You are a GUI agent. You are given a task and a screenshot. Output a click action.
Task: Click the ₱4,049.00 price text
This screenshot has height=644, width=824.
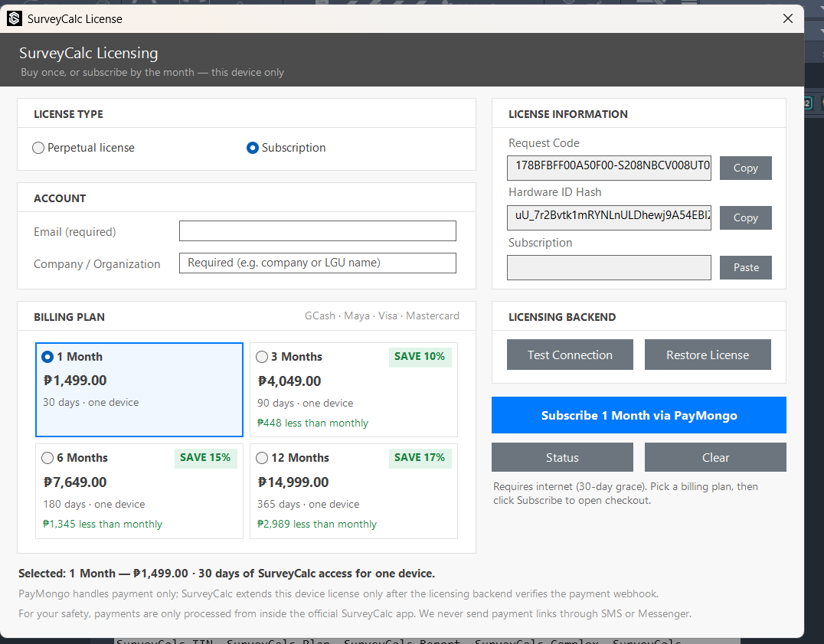(289, 381)
